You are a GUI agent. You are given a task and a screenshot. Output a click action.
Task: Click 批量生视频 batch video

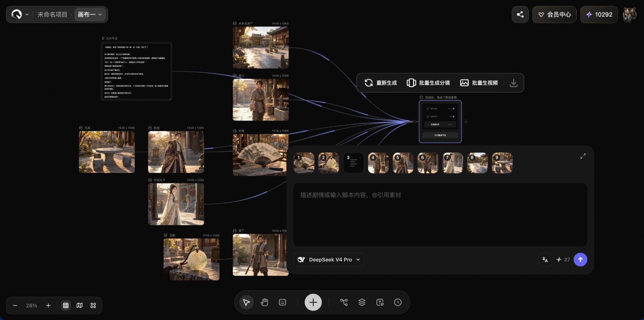pos(479,83)
